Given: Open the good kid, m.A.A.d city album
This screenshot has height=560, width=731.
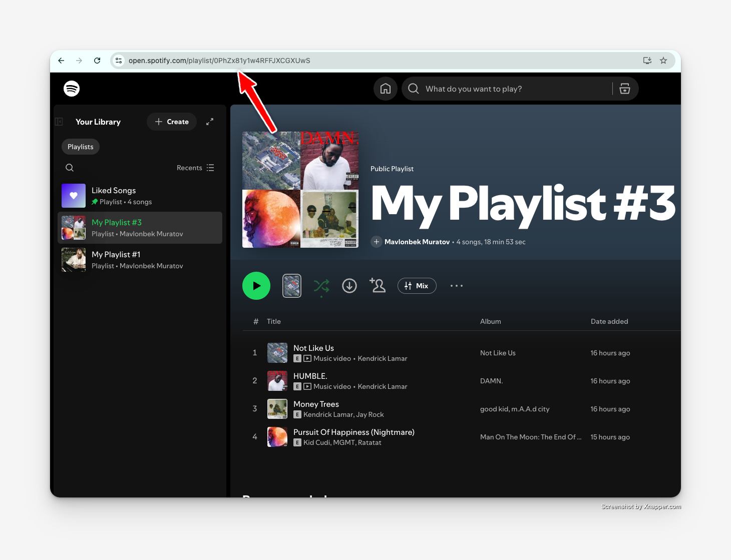Looking at the screenshot, I should pos(515,409).
